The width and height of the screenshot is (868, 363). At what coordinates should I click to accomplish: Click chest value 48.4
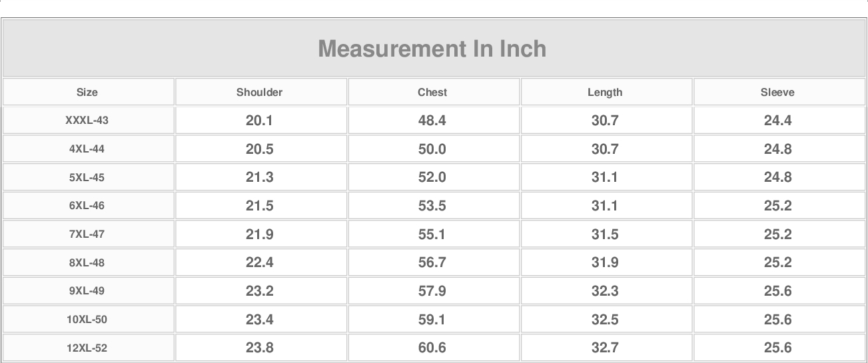432,121
